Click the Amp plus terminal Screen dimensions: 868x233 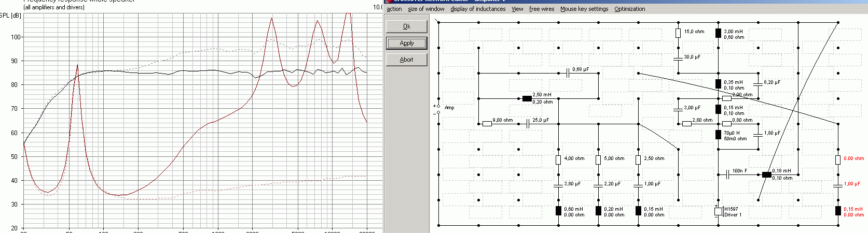(x=438, y=107)
